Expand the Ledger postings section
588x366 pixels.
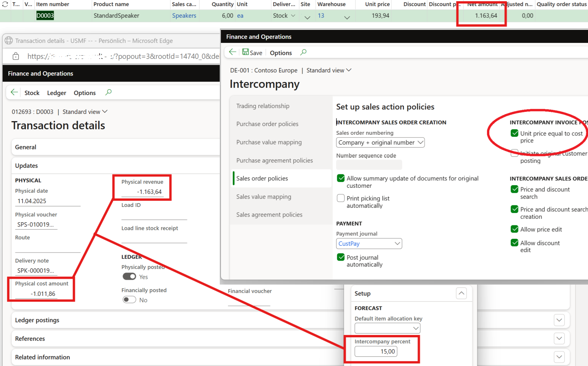[x=559, y=320]
